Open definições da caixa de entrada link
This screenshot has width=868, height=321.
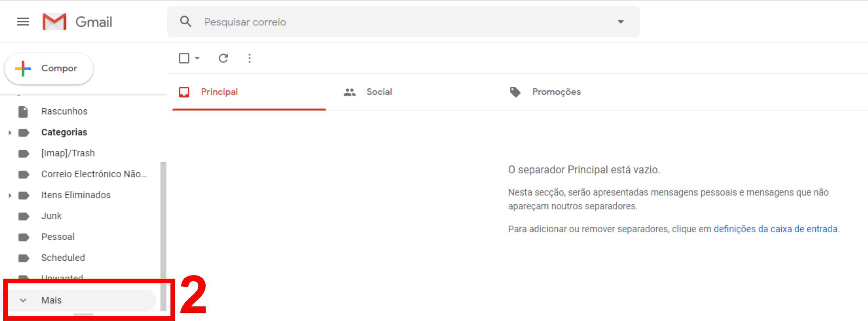point(775,229)
